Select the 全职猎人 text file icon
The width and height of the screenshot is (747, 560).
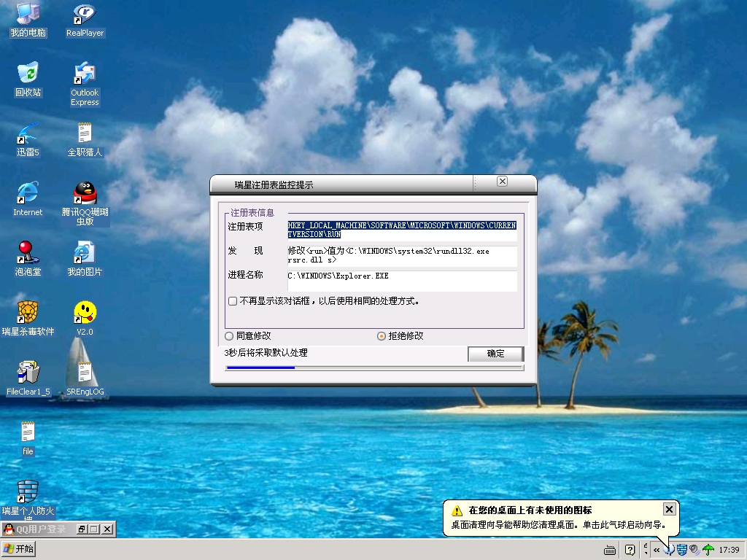(85, 139)
